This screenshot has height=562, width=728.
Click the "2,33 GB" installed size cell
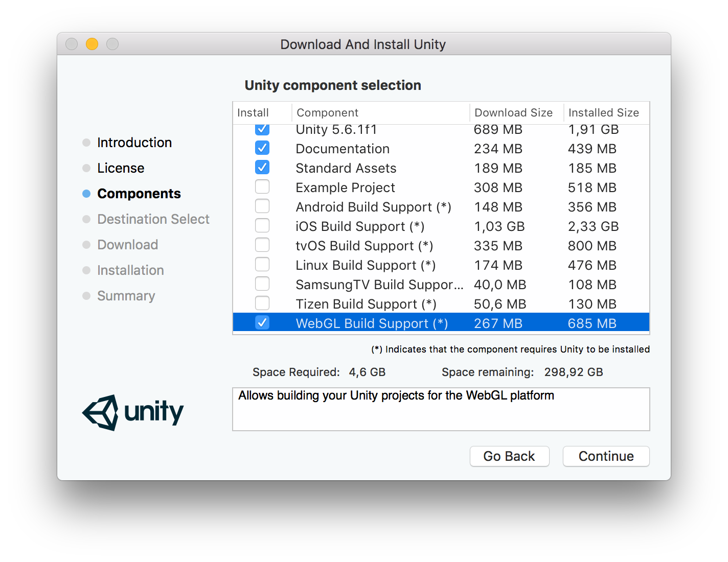[594, 226]
